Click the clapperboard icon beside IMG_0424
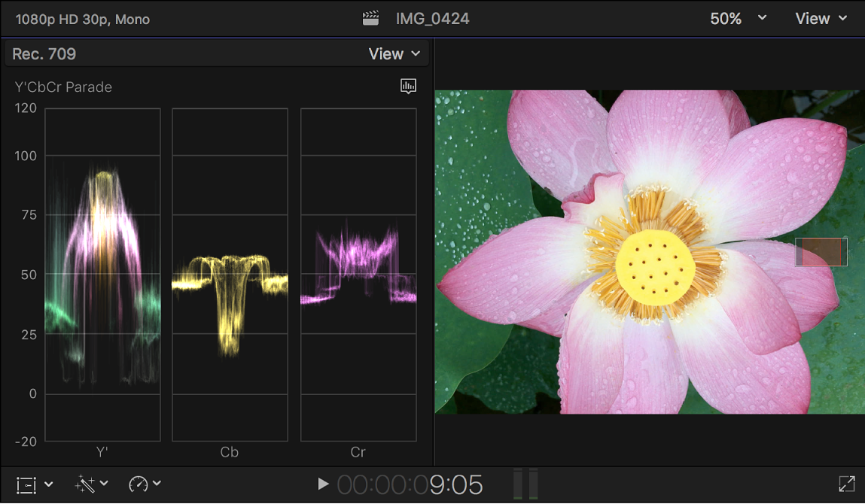The image size is (865, 504). [370, 17]
